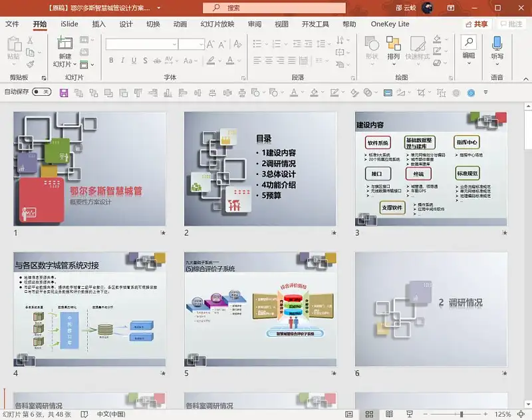
Task: Click the New Slide icon
Action: (x=65, y=43)
